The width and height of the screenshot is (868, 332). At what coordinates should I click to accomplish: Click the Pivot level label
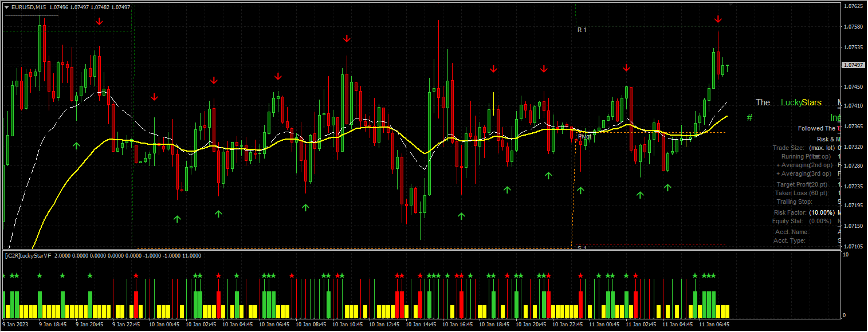tap(584, 137)
